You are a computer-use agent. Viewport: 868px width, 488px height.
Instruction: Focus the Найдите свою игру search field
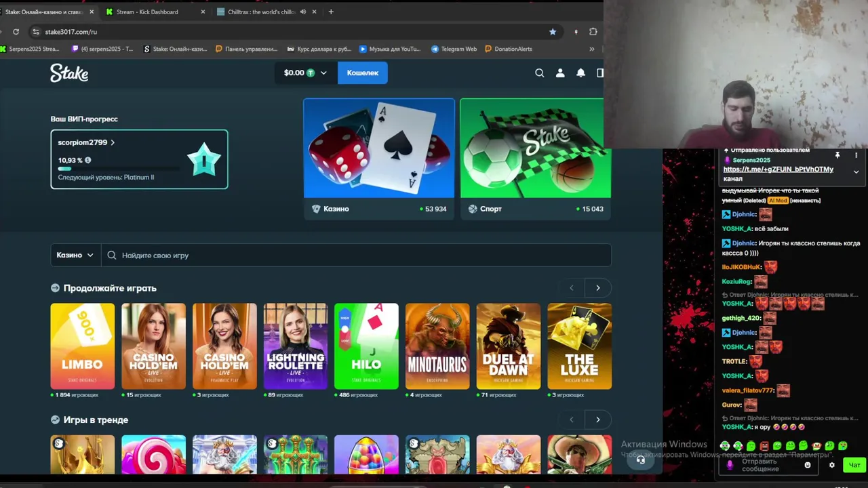(x=357, y=256)
